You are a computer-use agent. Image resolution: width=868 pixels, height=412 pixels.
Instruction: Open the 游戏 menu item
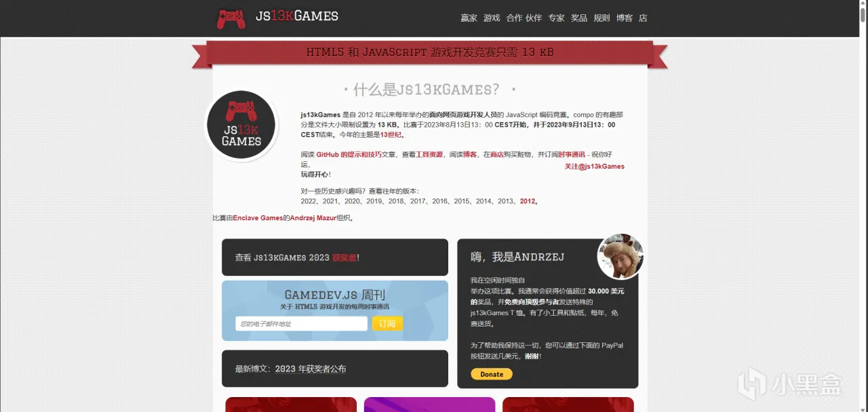coord(492,18)
